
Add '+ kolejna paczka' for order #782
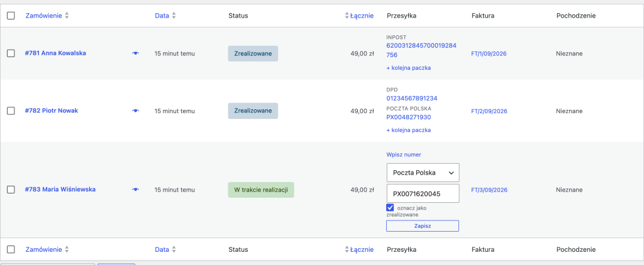408,131
